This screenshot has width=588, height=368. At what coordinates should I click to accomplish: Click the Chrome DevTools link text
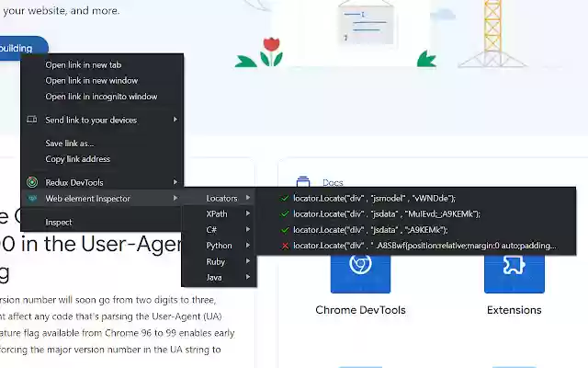360,310
